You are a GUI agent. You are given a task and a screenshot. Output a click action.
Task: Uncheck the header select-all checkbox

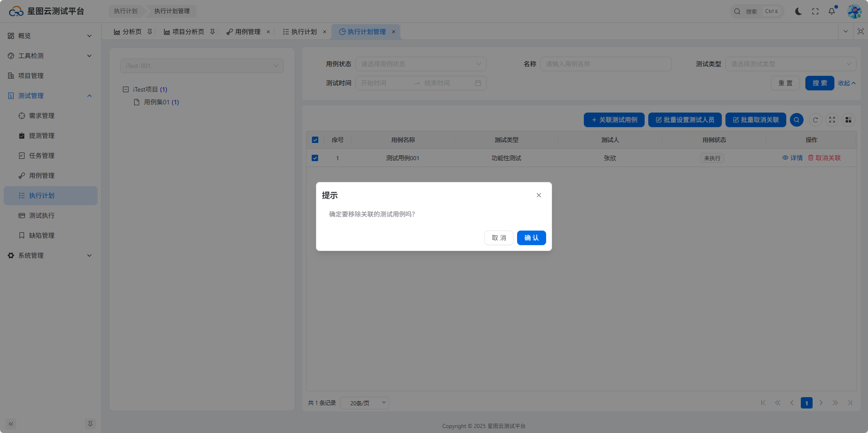click(x=315, y=140)
